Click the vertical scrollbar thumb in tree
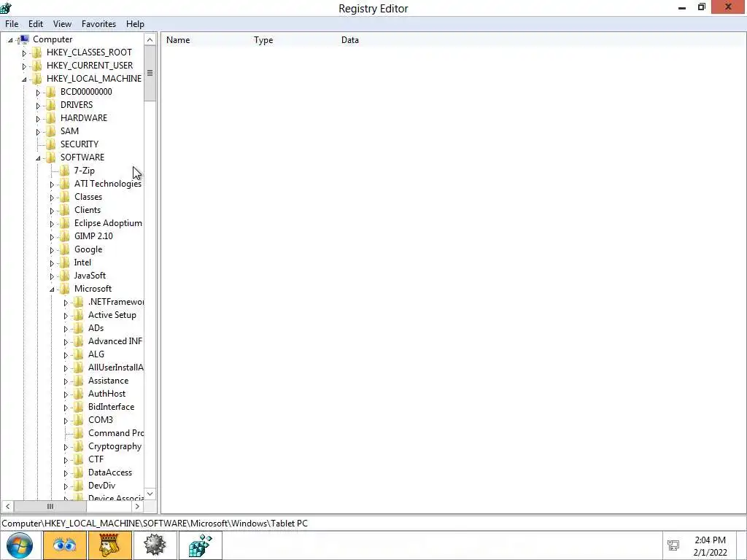The image size is (747, 560). pyautogui.click(x=150, y=74)
